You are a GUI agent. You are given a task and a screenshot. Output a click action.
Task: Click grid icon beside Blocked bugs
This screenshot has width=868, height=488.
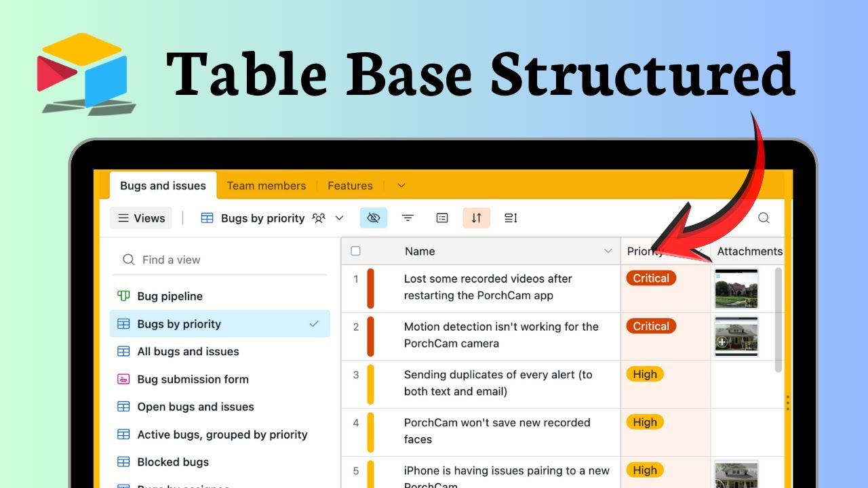click(x=123, y=462)
